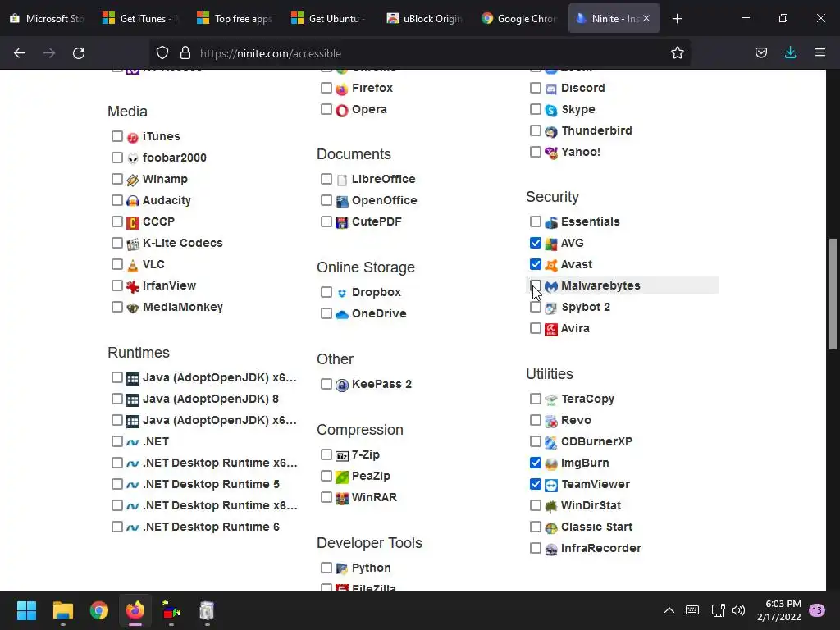Screen dimensions: 840x630
Task: Open Google Chrome from the taskbar
Action: pos(98,610)
